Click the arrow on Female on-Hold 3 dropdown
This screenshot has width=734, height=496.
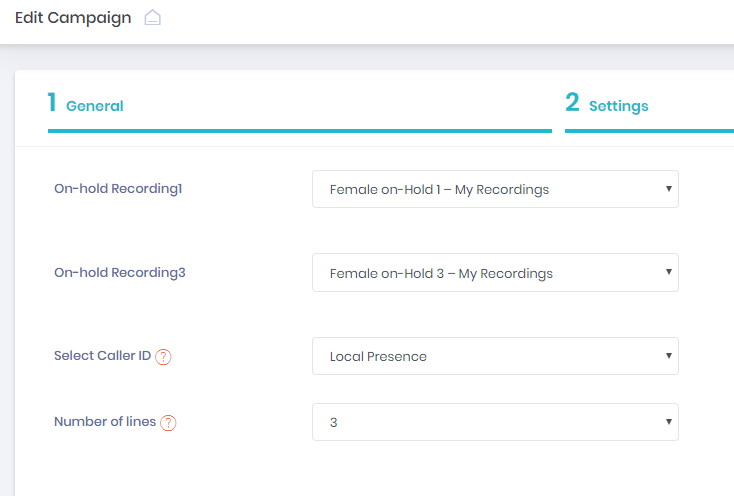[x=668, y=273]
